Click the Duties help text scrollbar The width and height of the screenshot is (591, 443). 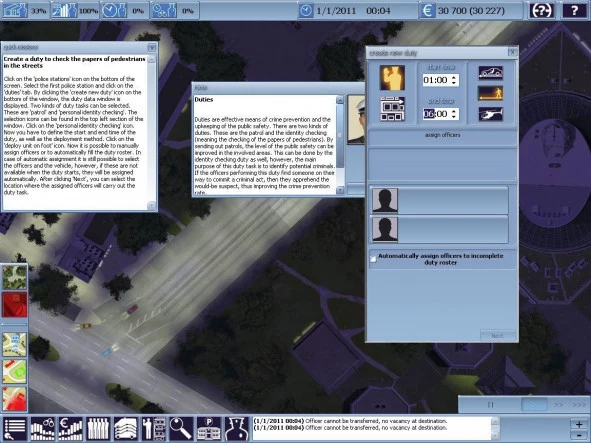click(340, 145)
